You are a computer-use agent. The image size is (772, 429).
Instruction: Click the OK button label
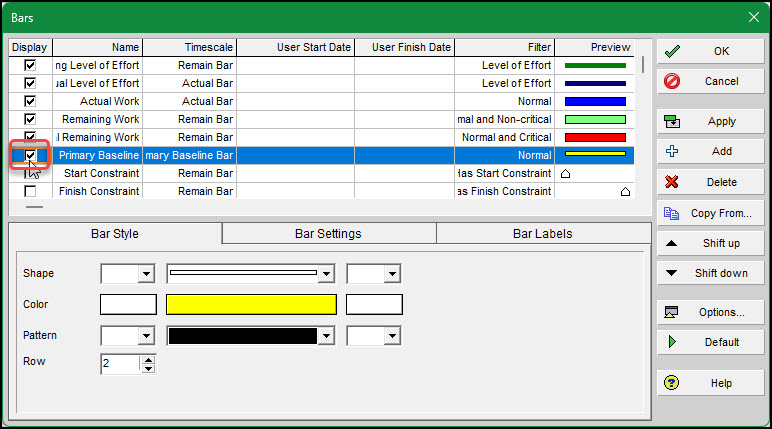pyautogui.click(x=721, y=51)
